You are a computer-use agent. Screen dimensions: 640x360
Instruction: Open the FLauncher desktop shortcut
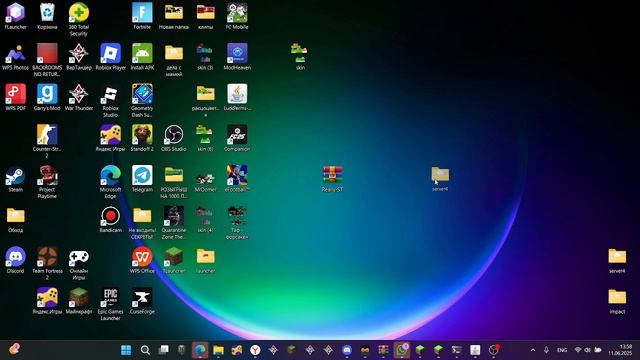click(16, 16)
